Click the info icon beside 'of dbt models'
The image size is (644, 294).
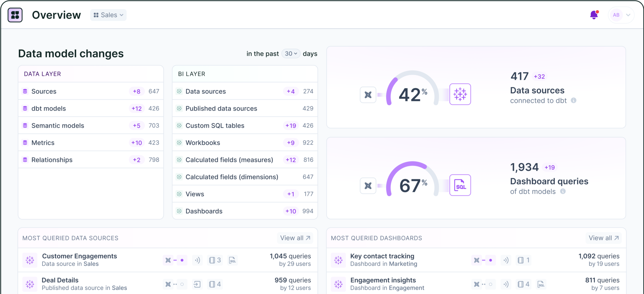click(563, 191)
